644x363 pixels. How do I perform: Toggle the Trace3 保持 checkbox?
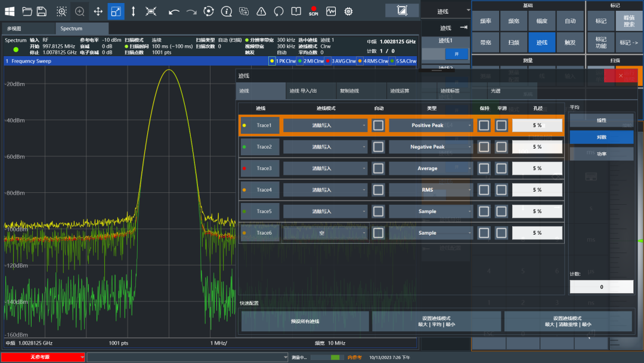pyautogui.click(x=484, y=168)
